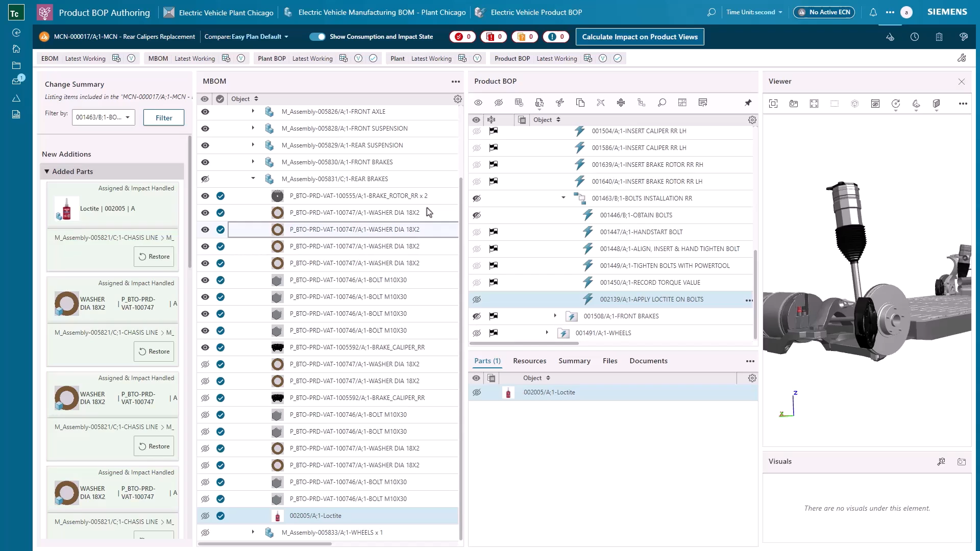980x551 pixels.
Task: Open the Time Unit: second dropdown
Action: click(x=754, y=12)
